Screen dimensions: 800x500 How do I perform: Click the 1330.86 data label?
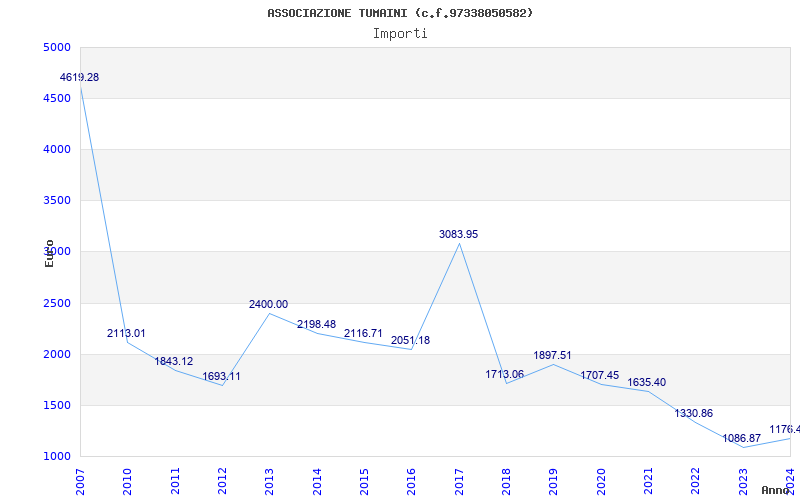[694, 413]
